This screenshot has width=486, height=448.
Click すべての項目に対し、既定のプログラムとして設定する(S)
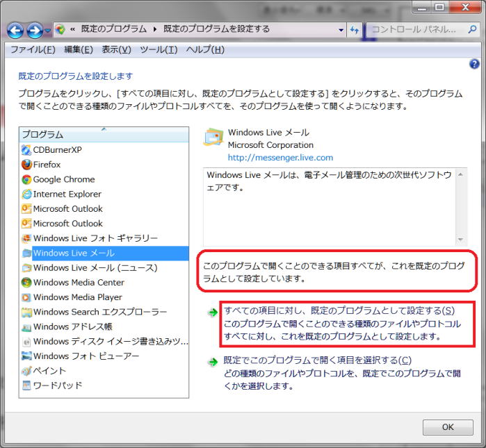339,310
